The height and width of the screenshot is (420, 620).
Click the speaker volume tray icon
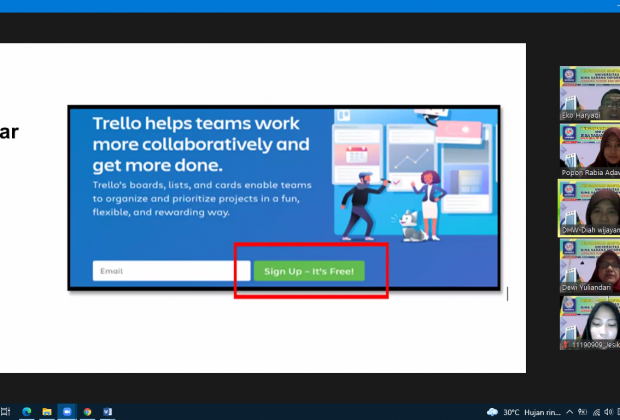tap(609, 412)
